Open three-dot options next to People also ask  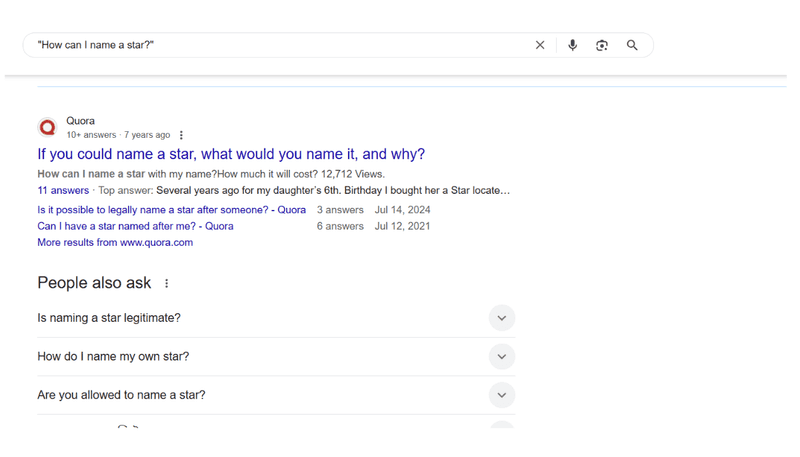[x=166, y=283]
